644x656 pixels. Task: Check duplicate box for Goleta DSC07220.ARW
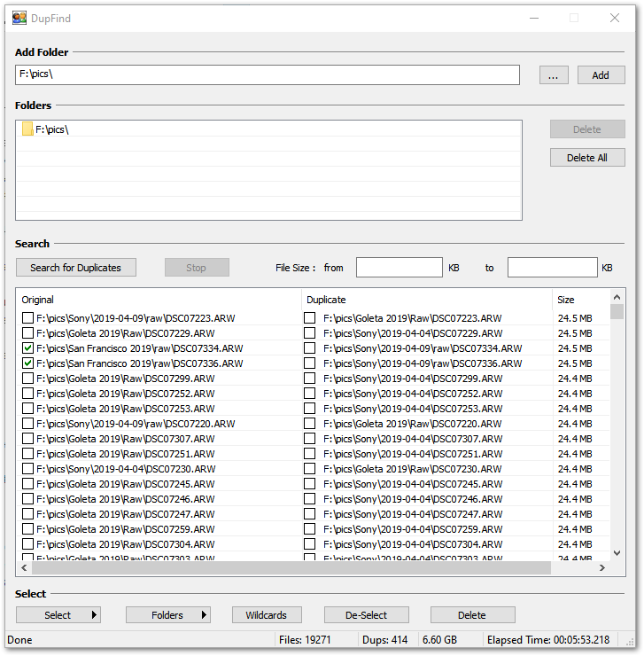[x=309, y=424]
